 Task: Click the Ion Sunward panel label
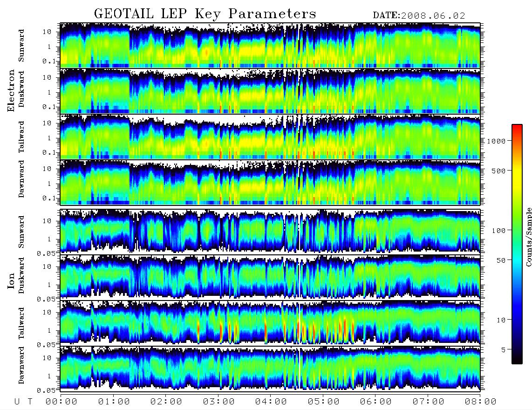[21, 232]
